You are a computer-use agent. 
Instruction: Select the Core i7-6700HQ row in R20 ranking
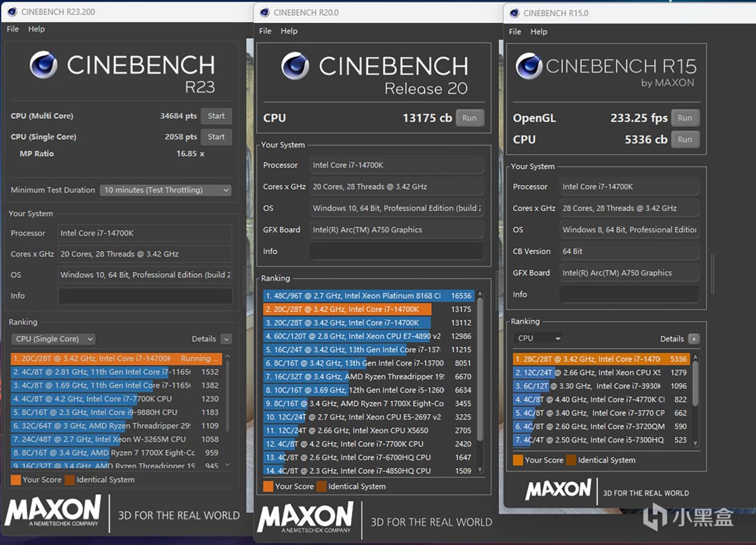[x=369, y=458]
